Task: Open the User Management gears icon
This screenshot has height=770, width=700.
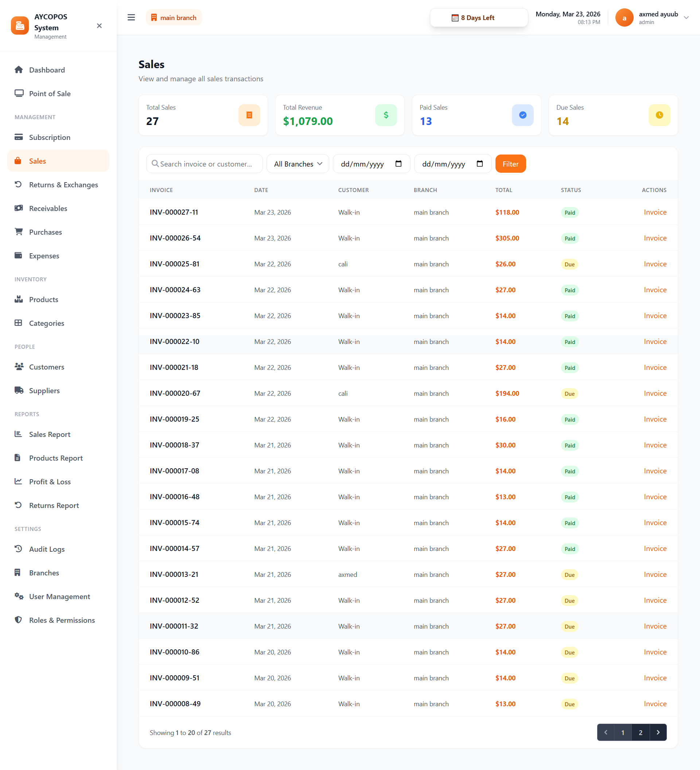Action: click(x=19, y=596)
